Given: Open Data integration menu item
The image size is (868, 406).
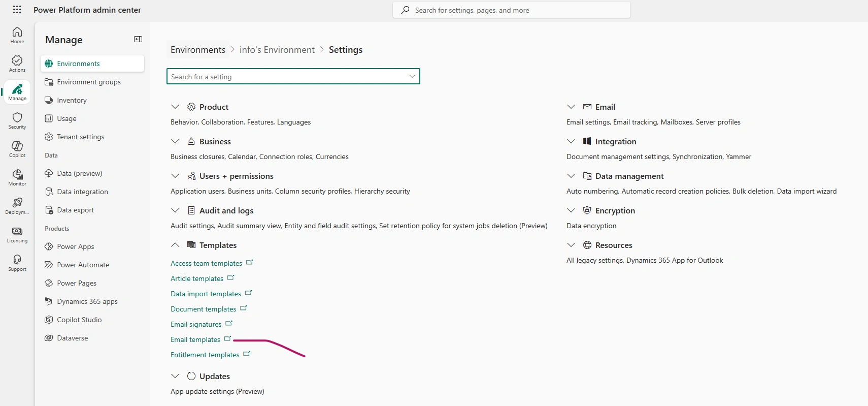Looking at the screenshot, I should point(92,192).
